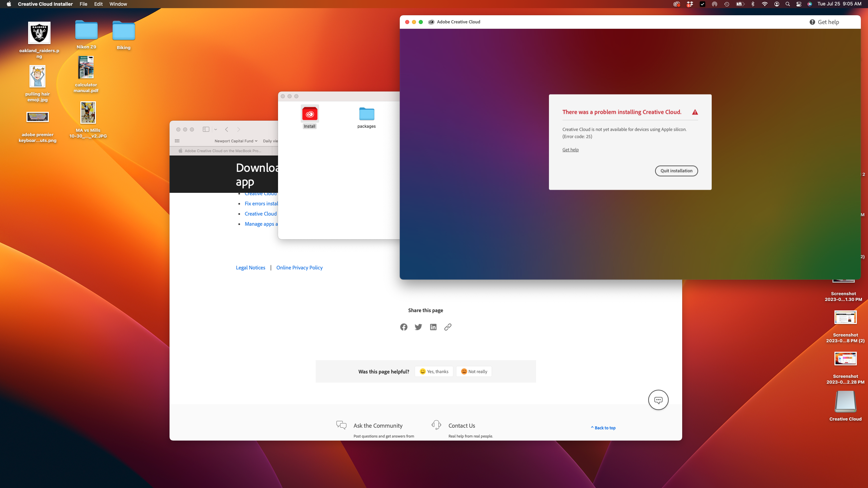Screen dimensions: 868x488
Task: Click the Get help question-mark icon
Action: [812, 22]
